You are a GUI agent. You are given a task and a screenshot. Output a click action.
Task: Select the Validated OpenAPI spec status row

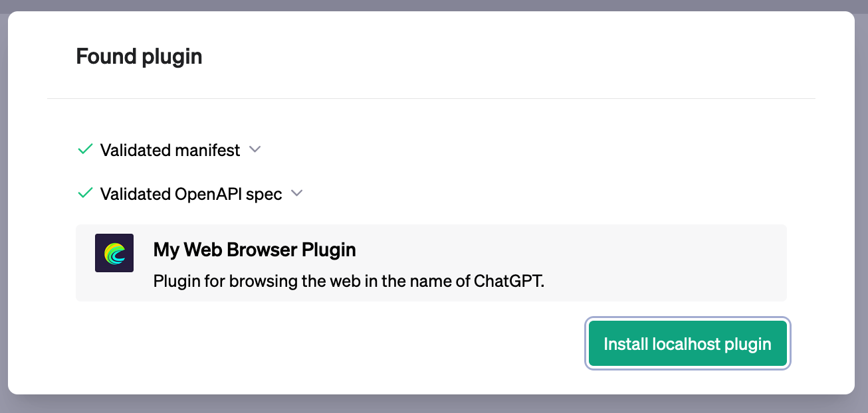pyautogui.click(x=191, y=193)
